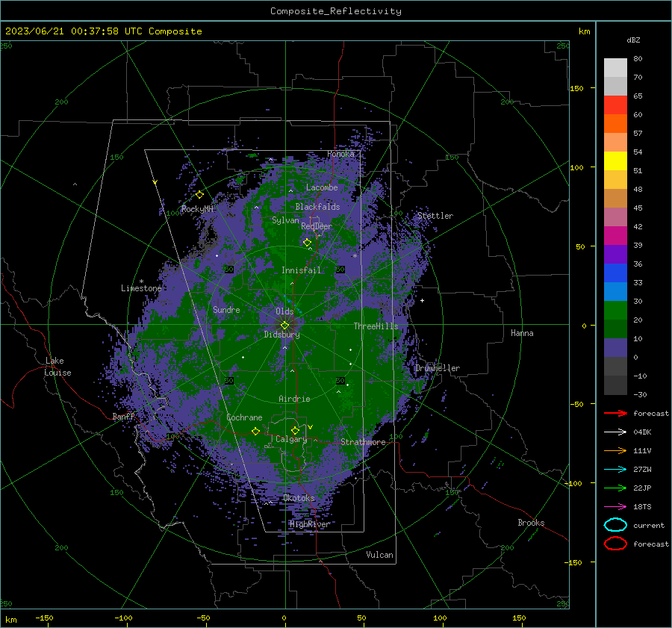The width and height of the screenshot is (672, 628).
Task: Click the Okotoks label
Action: tap(299, 498)
